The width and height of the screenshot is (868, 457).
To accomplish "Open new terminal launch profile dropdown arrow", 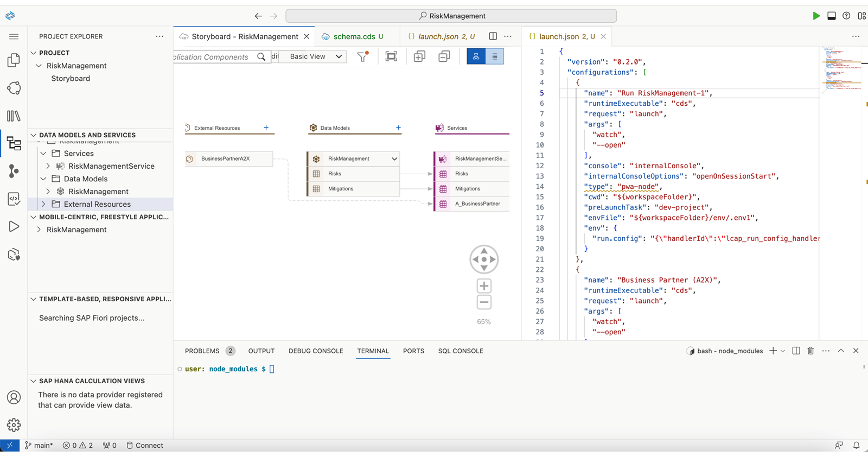I will [782, 351].
